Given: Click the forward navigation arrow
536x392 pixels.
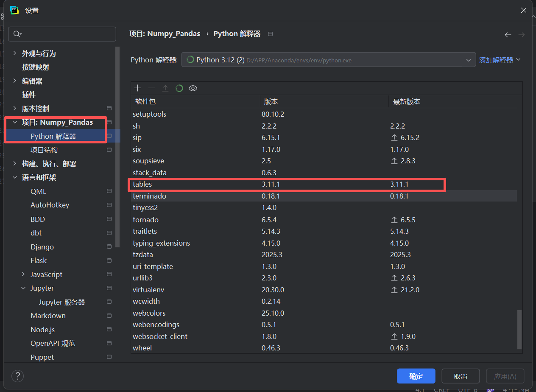Looking at the screenshot, I should [522, 35].
